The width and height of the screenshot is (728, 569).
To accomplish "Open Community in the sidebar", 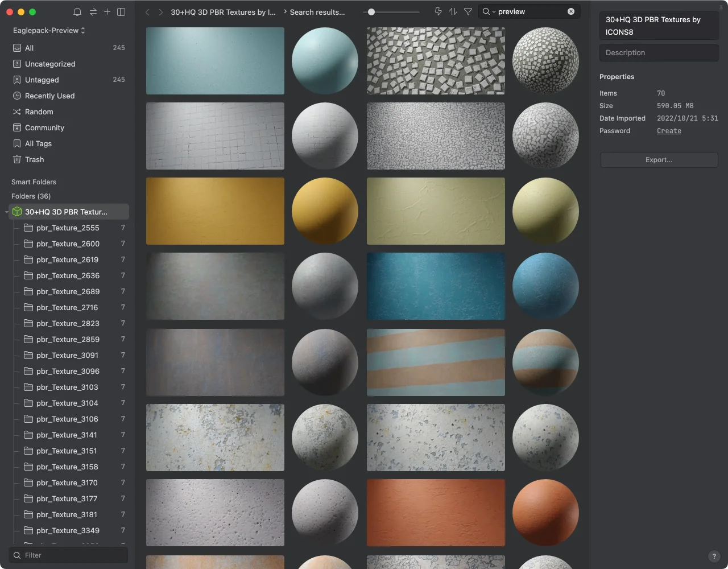I will tap(69, 127).
